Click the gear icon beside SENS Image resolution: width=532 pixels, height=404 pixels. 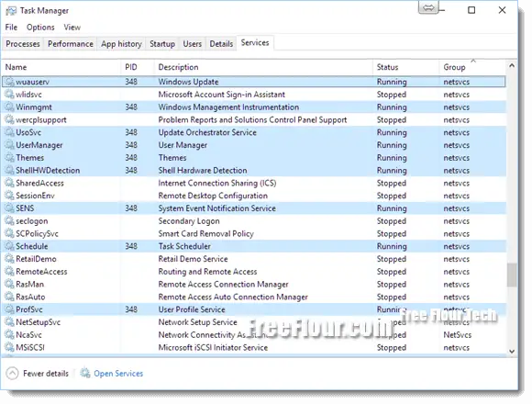9,208
